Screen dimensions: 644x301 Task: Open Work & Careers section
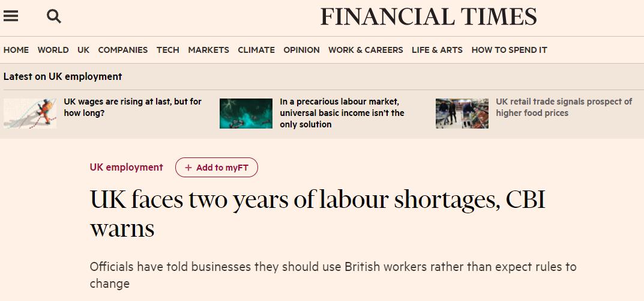pyautogui.click(x=366, y=50)
